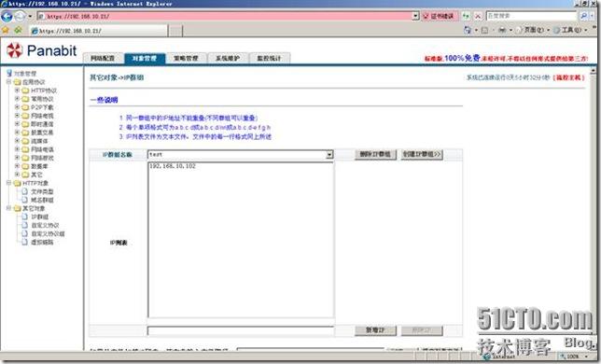601x364 pixels.
Task: Click the address bar URL field
Action: 224,16
